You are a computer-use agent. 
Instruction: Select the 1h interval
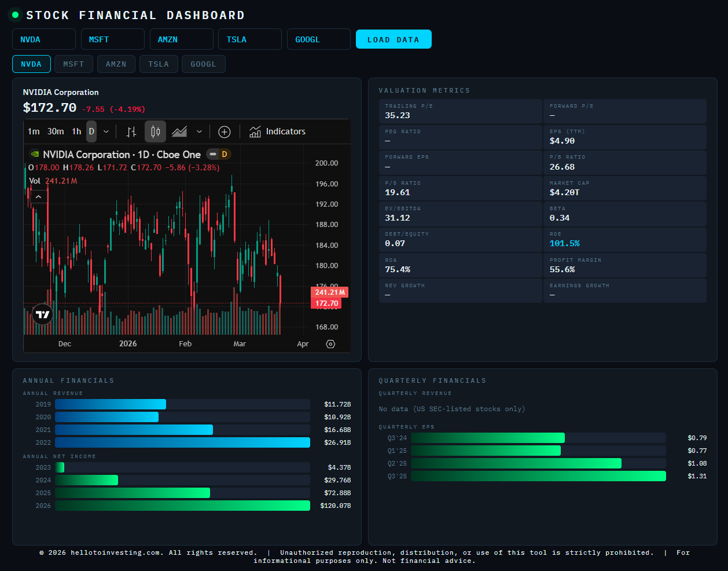(76, 131)
